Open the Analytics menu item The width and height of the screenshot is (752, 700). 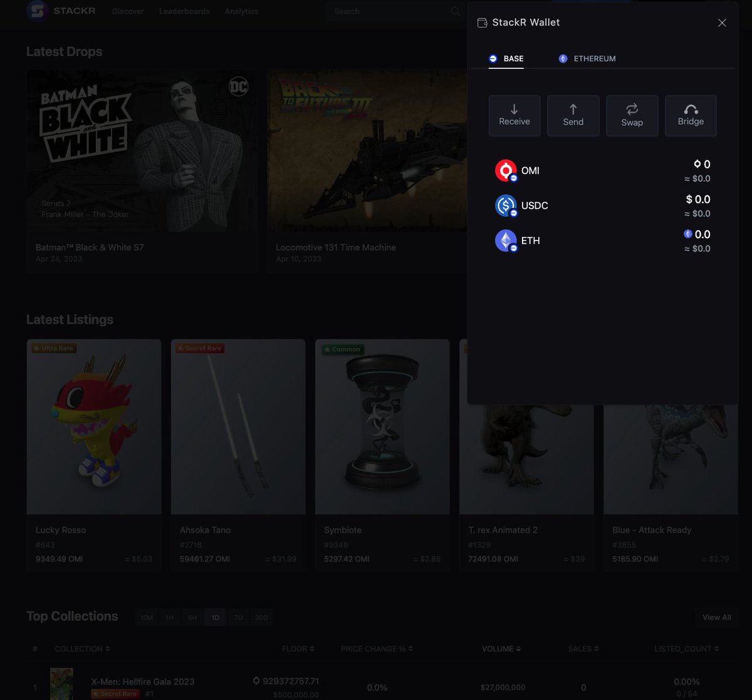pos(241,11)
